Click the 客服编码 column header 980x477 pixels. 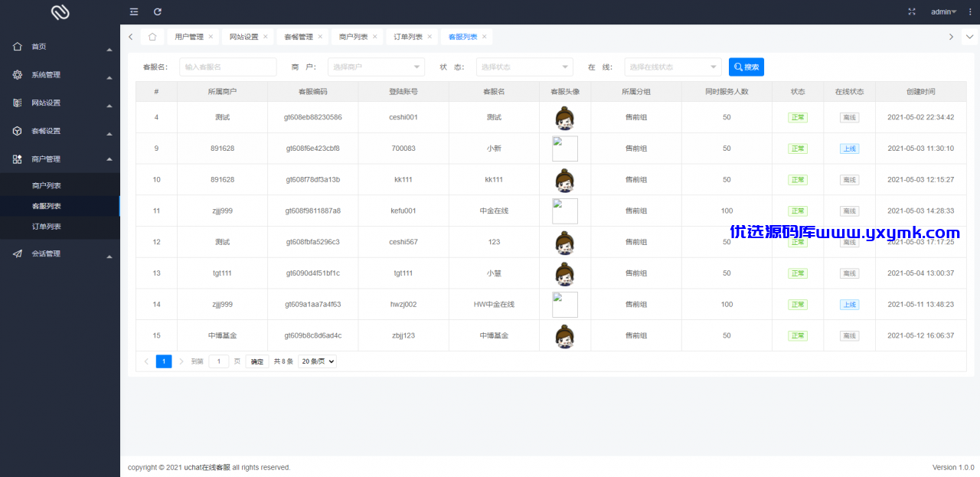[x=313, y=91]
